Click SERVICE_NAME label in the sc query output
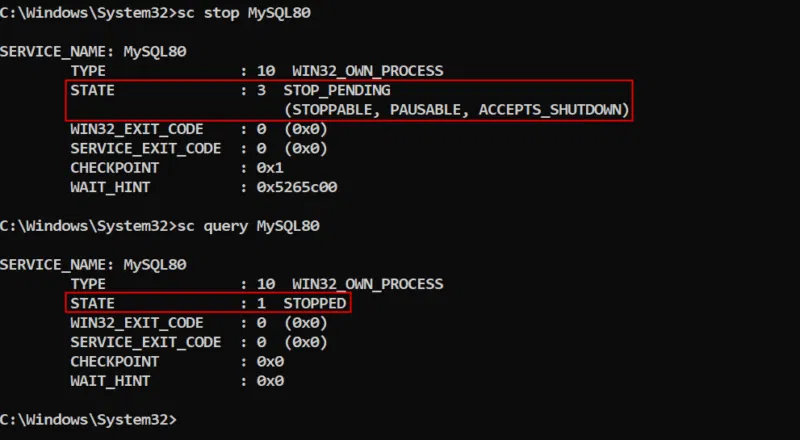This screenshot has width=800, height=440. click(x=57, y=265)
